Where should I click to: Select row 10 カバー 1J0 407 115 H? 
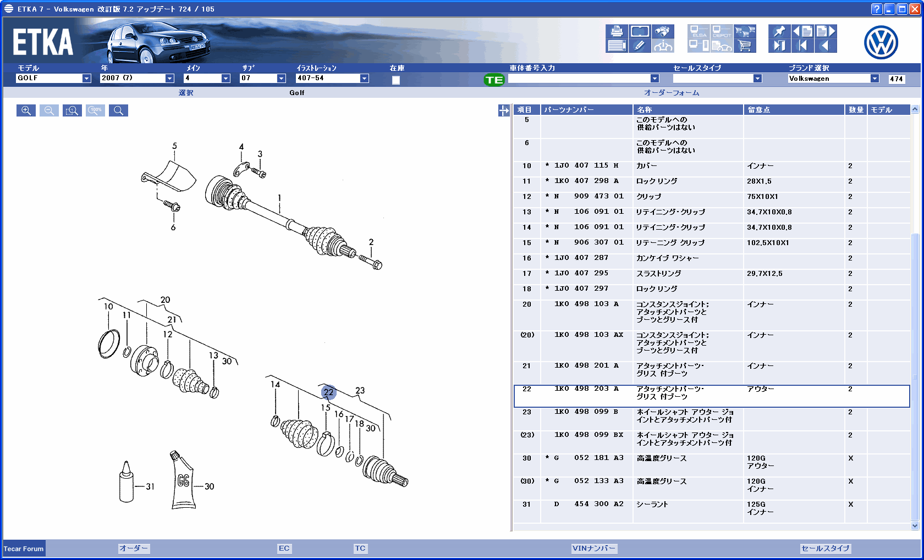(x=712, y=169)
